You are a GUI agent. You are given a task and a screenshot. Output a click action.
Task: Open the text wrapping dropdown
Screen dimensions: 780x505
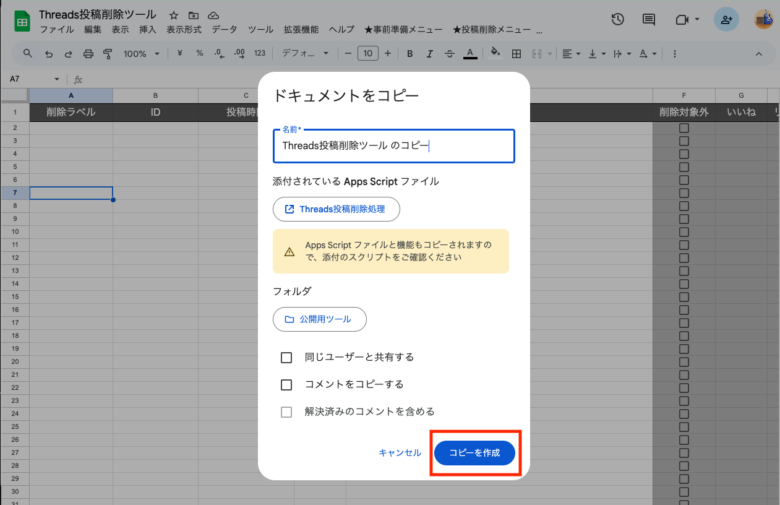point(622,54)
